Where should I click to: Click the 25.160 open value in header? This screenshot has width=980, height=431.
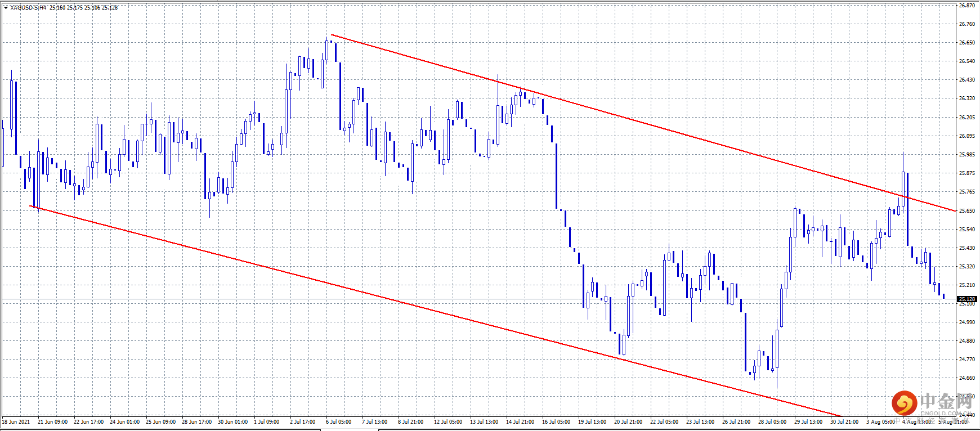click(57, 8)
